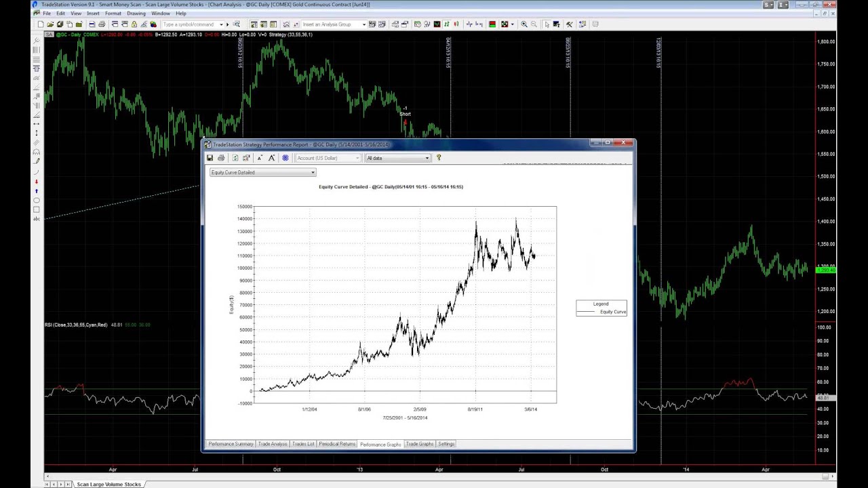Click the blue globe icon in report toolbar
The image size is (868, 488).
pos(285,158)
